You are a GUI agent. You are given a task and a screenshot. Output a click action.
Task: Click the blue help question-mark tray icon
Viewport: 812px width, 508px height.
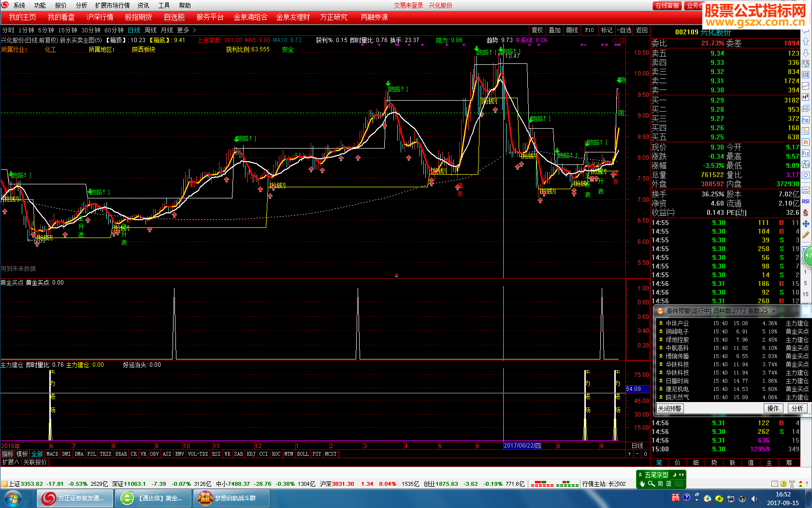coord(686,498)
